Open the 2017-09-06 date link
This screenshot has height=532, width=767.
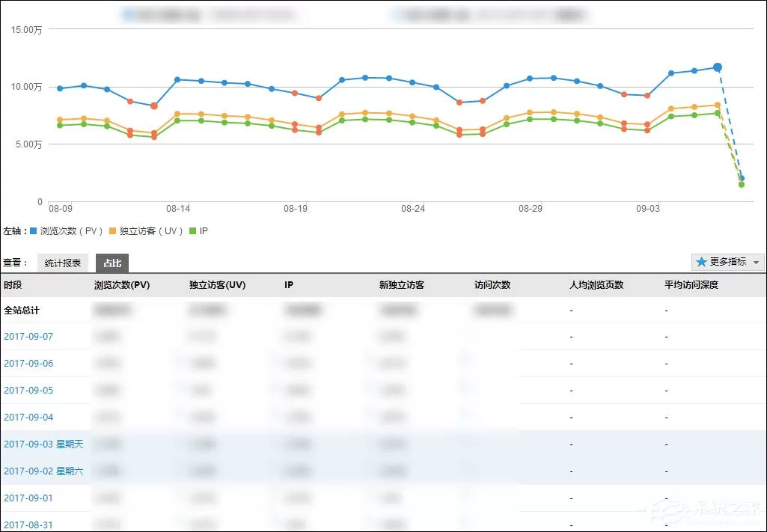click(28, 364)
